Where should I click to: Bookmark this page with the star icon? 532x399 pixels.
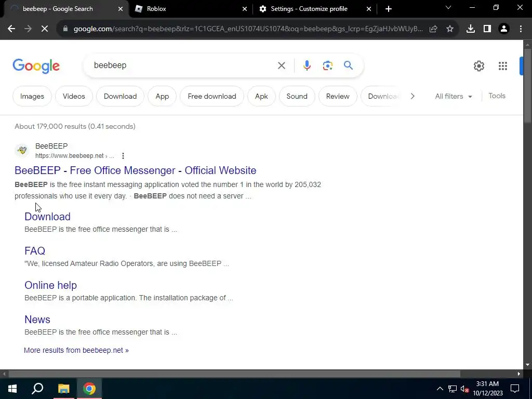pos(450,29)
